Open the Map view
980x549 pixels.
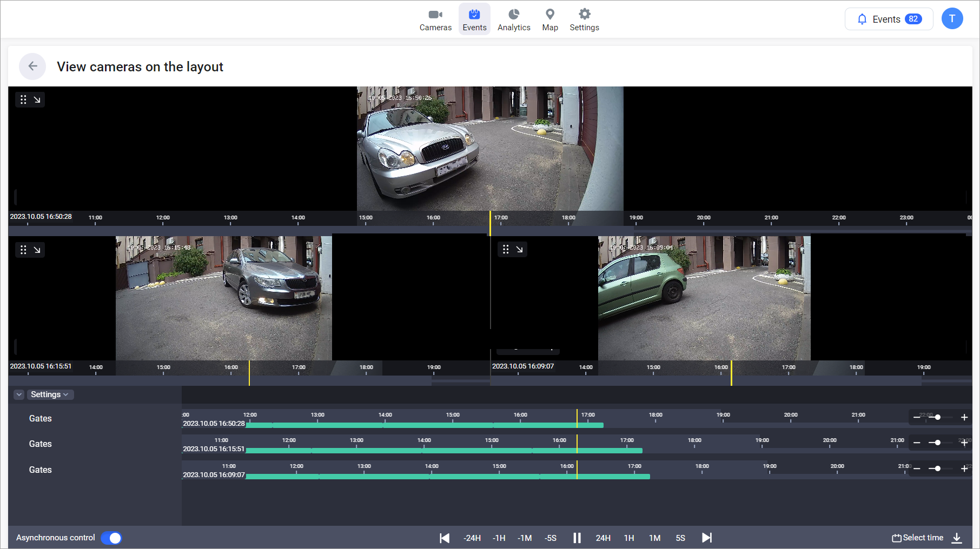(549, 19)
